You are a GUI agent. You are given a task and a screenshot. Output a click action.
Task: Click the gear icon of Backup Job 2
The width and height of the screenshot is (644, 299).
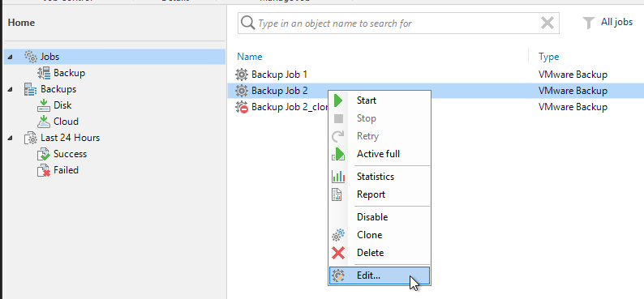[242, 91]
